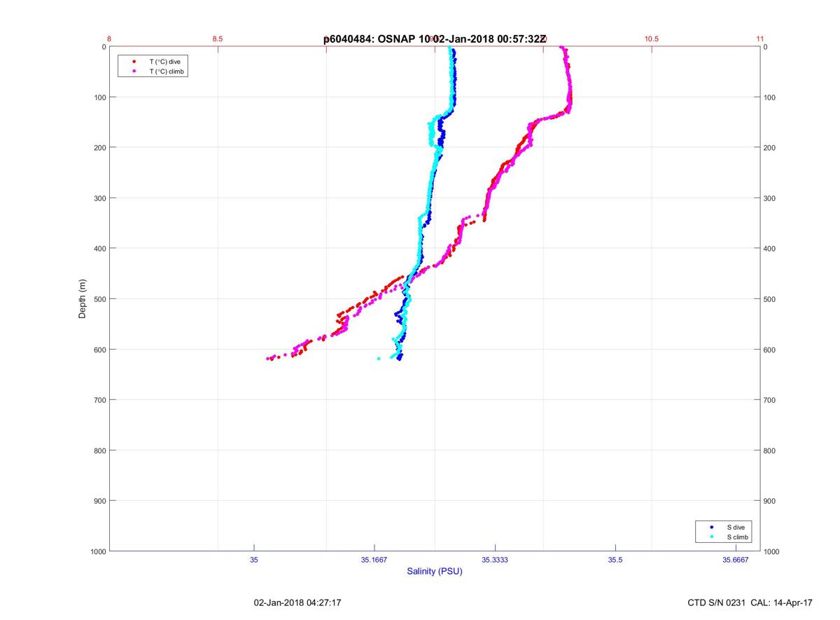This screenshot has height=620, width=840.
Task: Click salinity tick label '35.3333'
Action: tap(495, 560)
